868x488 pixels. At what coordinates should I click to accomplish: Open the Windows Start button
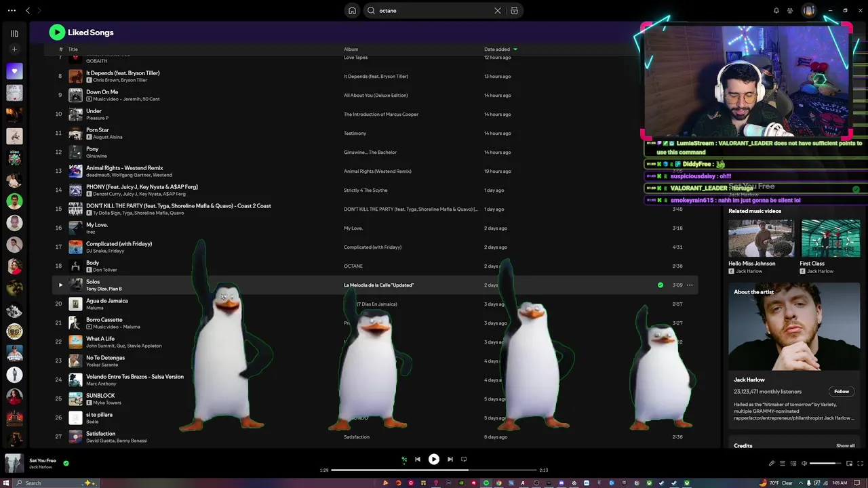click(5, 483)
